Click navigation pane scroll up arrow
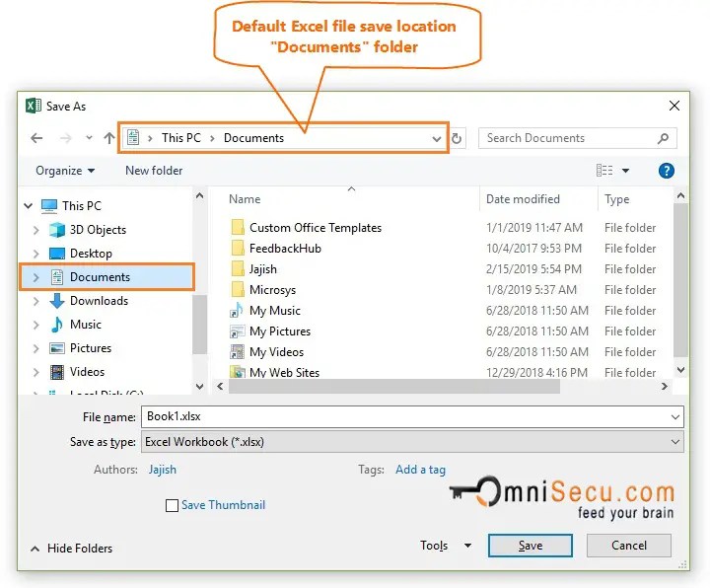This screenshot has width=710, height=588. point(199,196)
